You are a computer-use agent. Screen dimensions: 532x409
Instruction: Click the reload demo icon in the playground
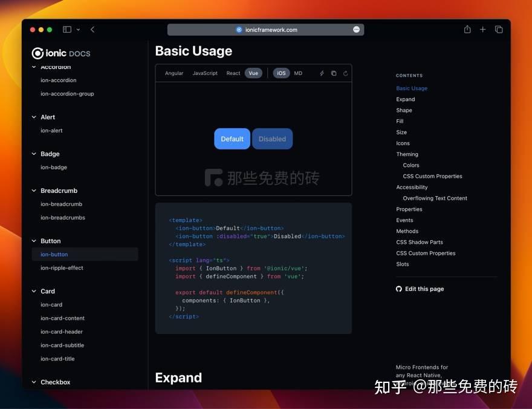345,73
